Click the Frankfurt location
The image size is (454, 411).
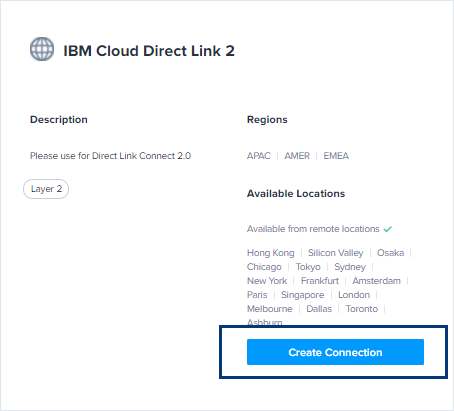[x=320, y=281]
